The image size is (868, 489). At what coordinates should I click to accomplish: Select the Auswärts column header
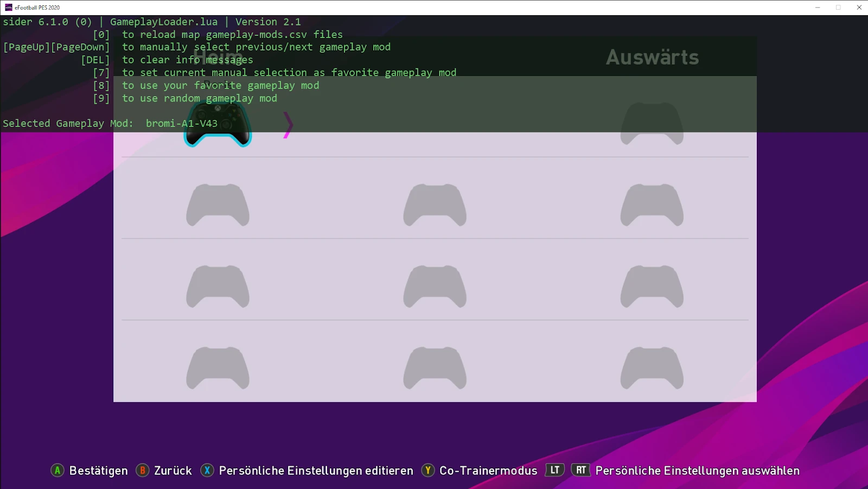[653, 57]
